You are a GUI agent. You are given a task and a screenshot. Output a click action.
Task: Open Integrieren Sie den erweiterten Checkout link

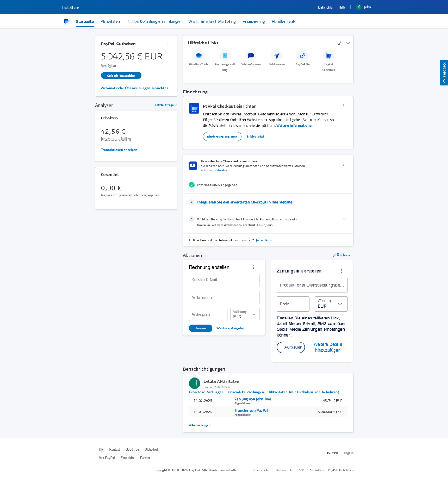[x=245, y=202]
